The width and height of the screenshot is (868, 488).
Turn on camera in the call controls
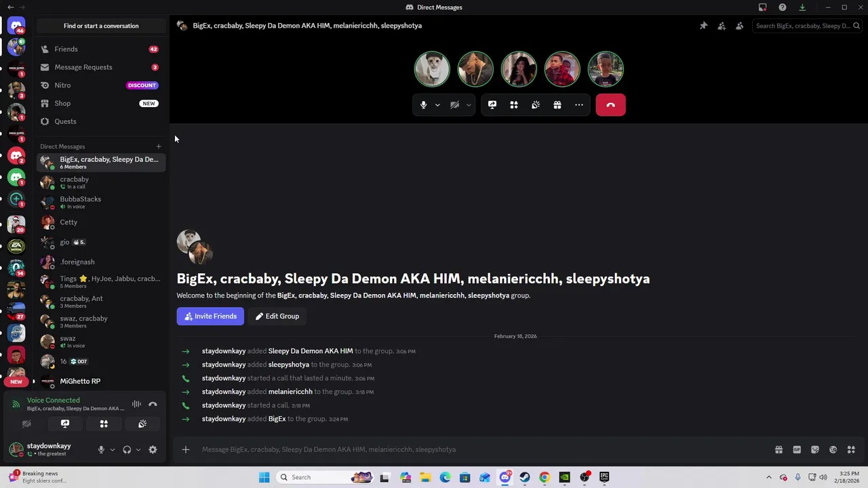click(x=454, y=105)
